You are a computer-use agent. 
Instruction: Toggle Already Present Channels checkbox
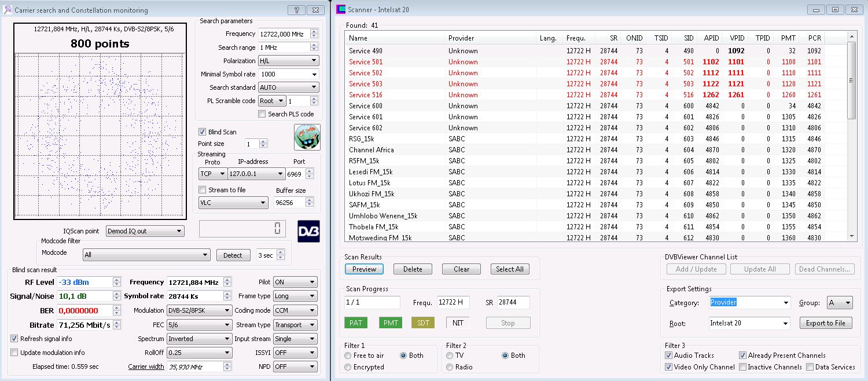point(742,356)
